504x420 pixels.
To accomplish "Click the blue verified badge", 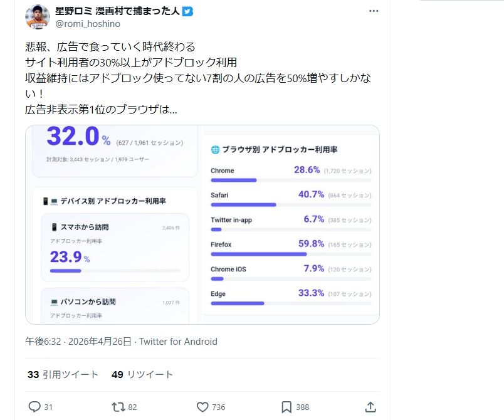I will click(187, 11).
